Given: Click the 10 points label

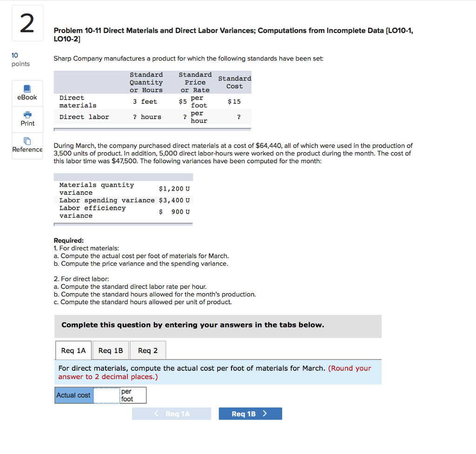Looking at the screenshot, I should [20, 60].
